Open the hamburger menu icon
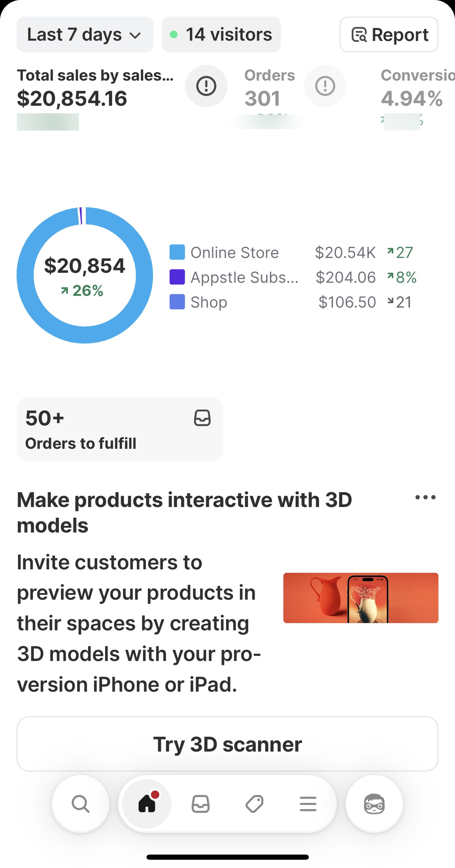Image resolution: width=455 pixels, height=868 pixels. point(308,804)
